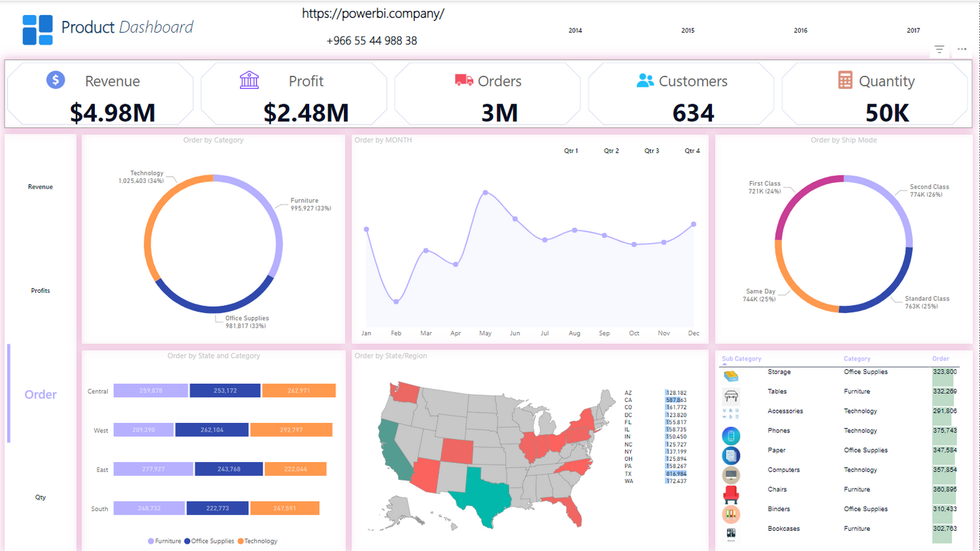Click the filter icon above the KPI cards
Image resolution: width=980 pixels, height=551 pixels.
pyautogui.click(x=939, y=49)
